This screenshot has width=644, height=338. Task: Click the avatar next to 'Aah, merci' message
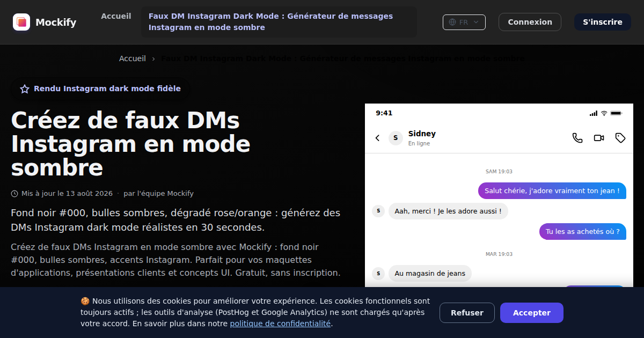coord(378,211)
